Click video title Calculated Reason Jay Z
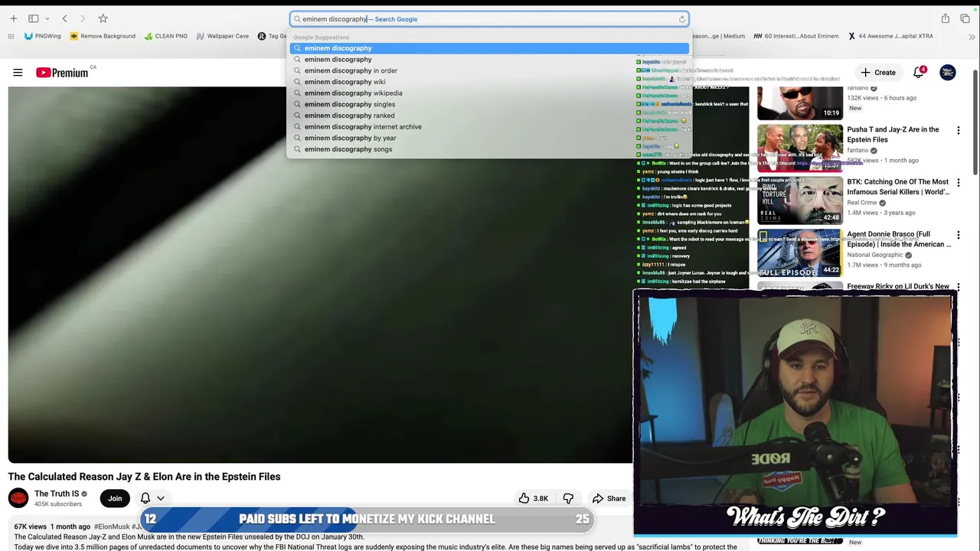Screen dimensions: 980x551 pyautogui.click(x=144, y=476)
